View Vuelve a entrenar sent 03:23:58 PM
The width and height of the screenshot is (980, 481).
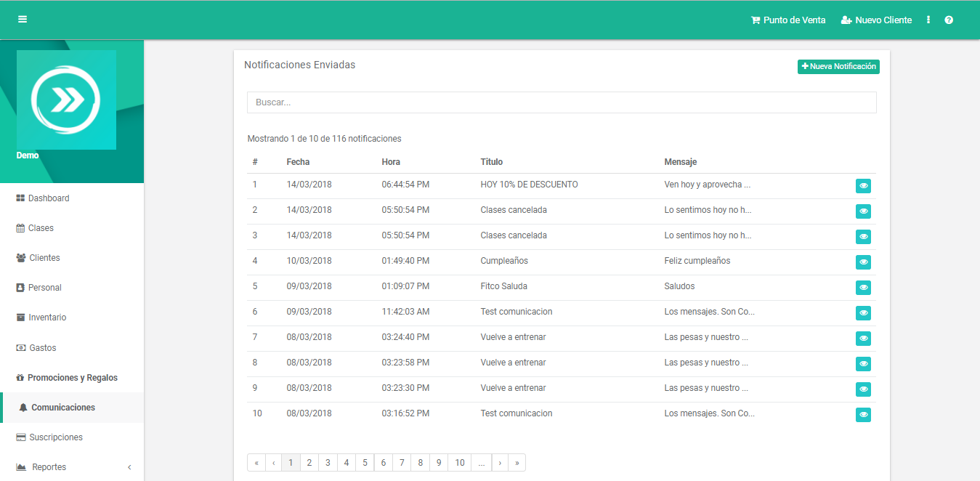863,364
